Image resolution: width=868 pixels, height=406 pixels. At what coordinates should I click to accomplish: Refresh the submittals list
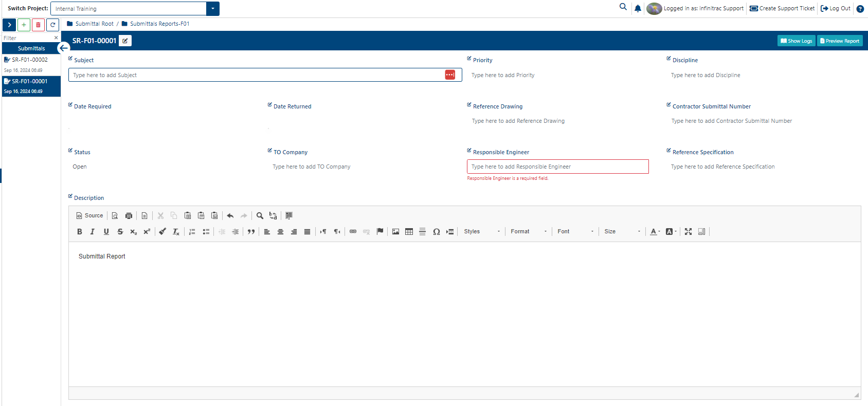pyautogui.click(x=52, y=25)
